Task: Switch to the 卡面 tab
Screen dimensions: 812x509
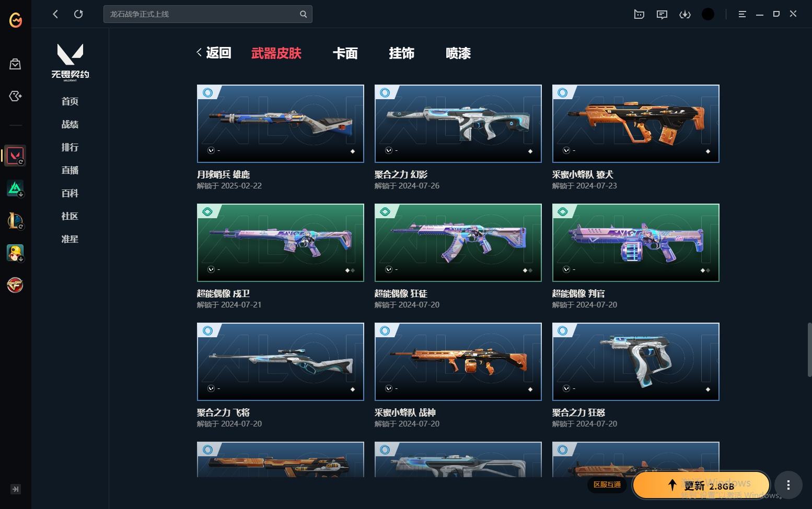Action: pos(345,53)
